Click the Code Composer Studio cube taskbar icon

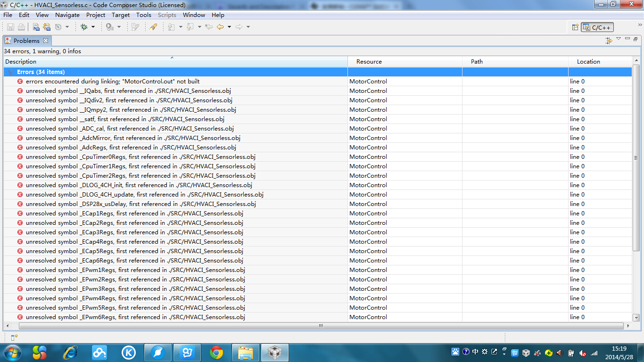pos(274,353)
